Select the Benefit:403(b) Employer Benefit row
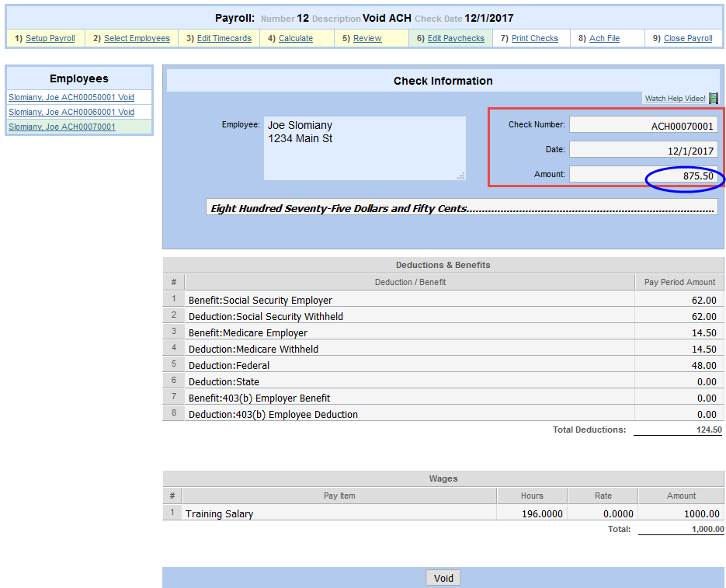The height and width of the screenshot is (588, 726). point(443,397)
